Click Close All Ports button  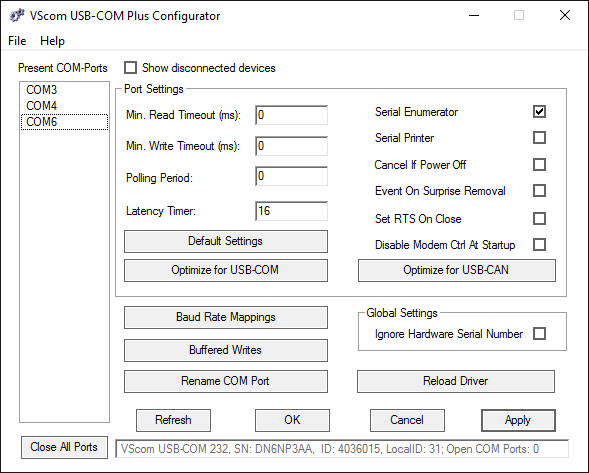(64, 447)
